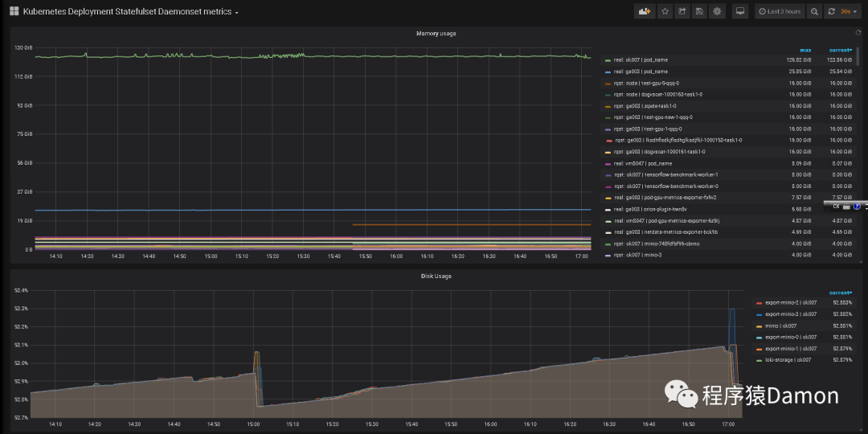Toggle series rqst: ga003 | dogvscat-1000161-task1-0
The width and height of the screenshot is (868, 434).
[659, 152]
